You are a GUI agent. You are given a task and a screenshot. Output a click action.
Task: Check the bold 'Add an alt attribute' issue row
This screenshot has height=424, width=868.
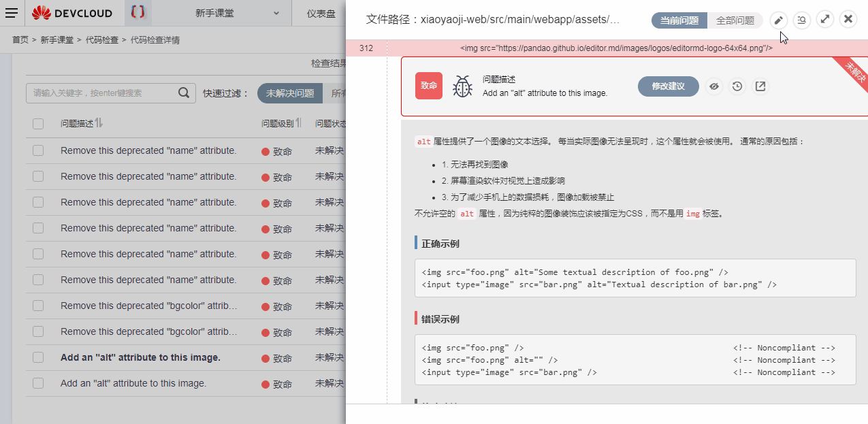click(37, 357)
